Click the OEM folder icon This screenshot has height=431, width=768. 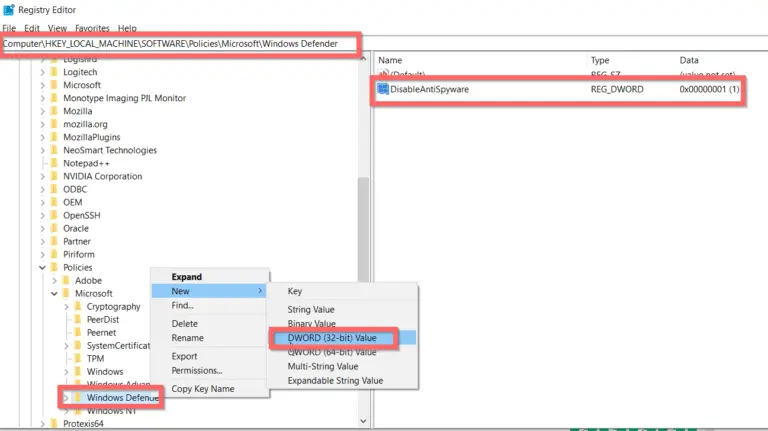coord(54,202)
